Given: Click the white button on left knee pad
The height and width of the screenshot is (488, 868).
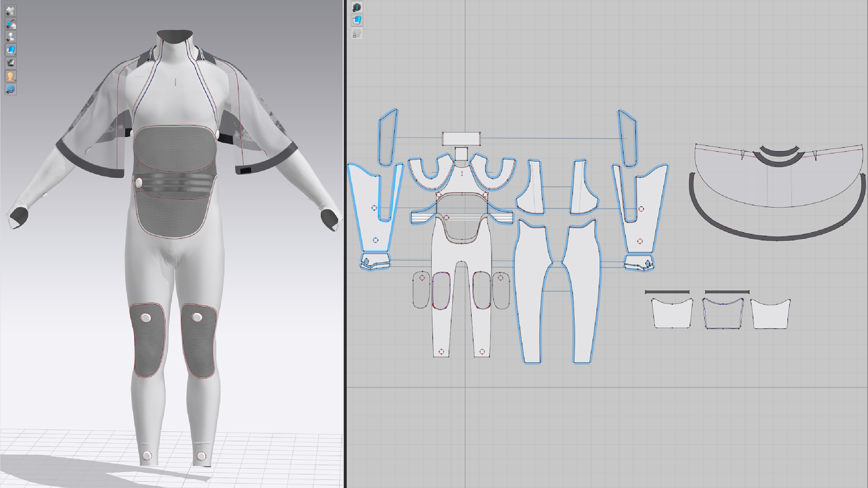Looking at the screenshot, I should (146, 318).
